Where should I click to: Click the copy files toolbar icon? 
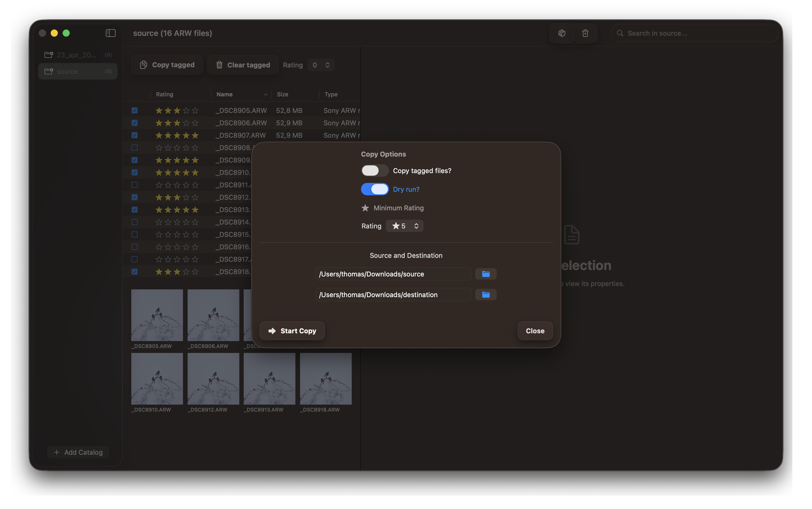click(562, 33)
